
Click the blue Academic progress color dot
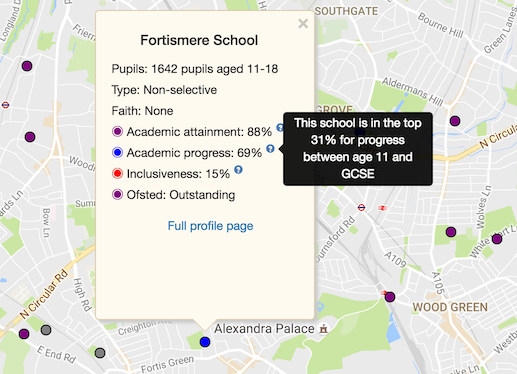pos(117,153)
